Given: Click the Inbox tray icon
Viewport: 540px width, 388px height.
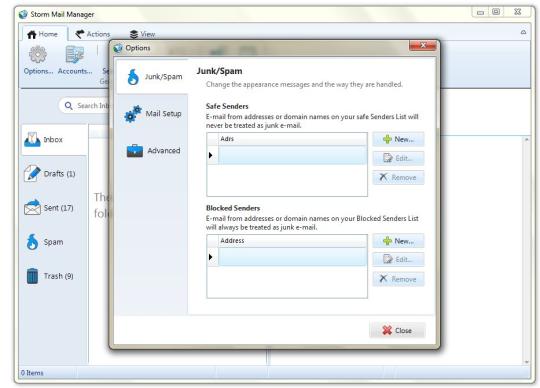Looking at the screenshot, I should tap(32, 139).
